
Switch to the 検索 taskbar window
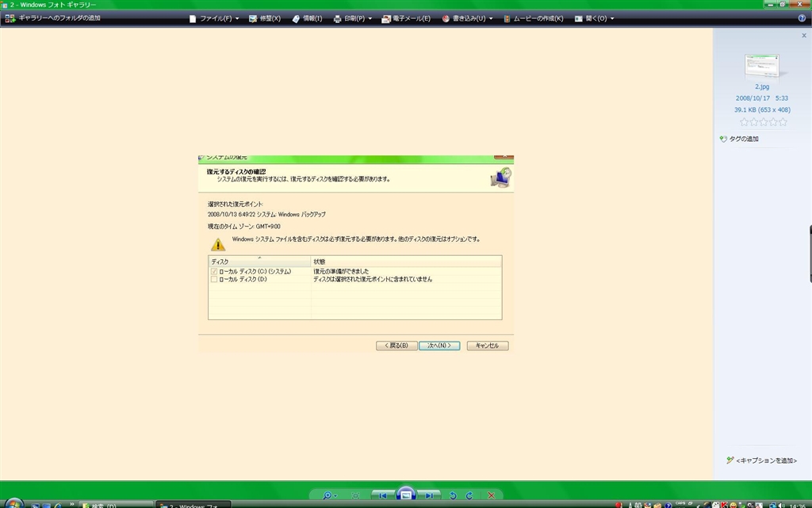(x=117, y=504)
